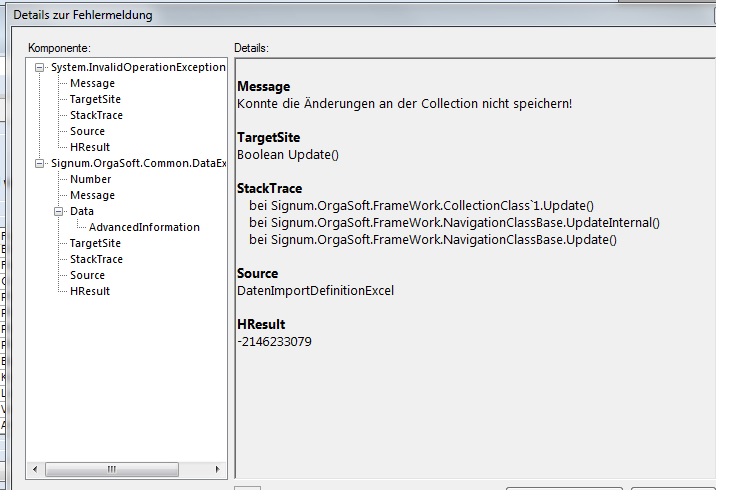Screen dimensions: 730x499
Task: Select HResult under System.InvalidOperationException
Action: pyautogui.click(x=90, y=148)
